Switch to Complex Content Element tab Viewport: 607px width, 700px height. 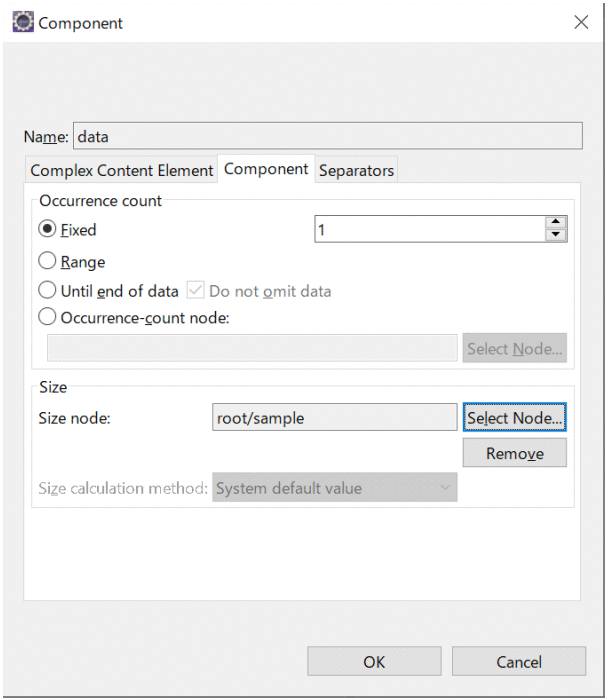(122, 170)
